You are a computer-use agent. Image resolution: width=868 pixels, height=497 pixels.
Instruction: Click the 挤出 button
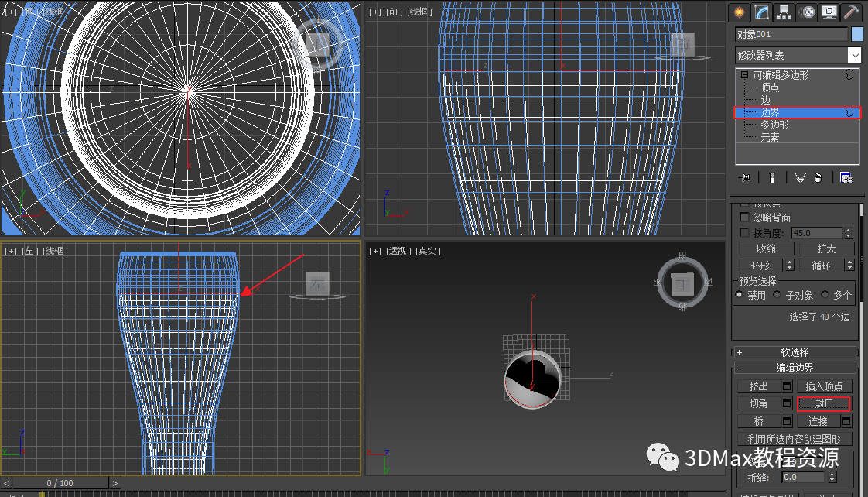click(758, 386)
